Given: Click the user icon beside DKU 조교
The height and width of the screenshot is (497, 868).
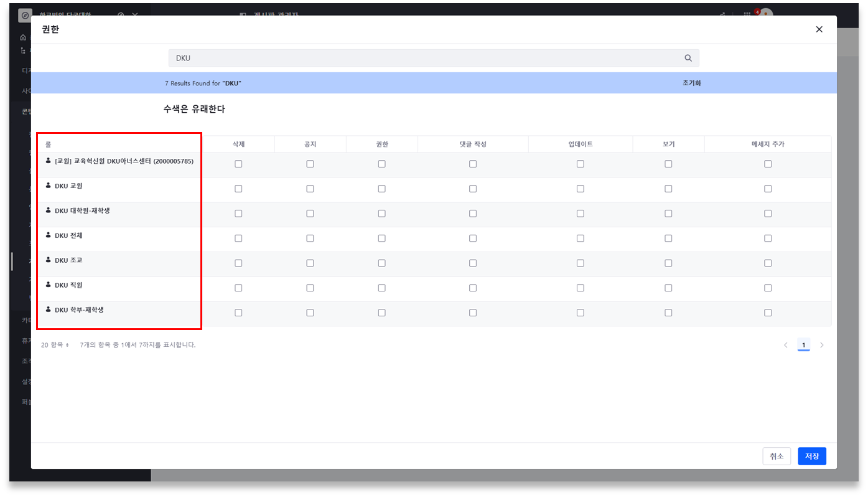Looking at the screenshot, I should (49, 260).
